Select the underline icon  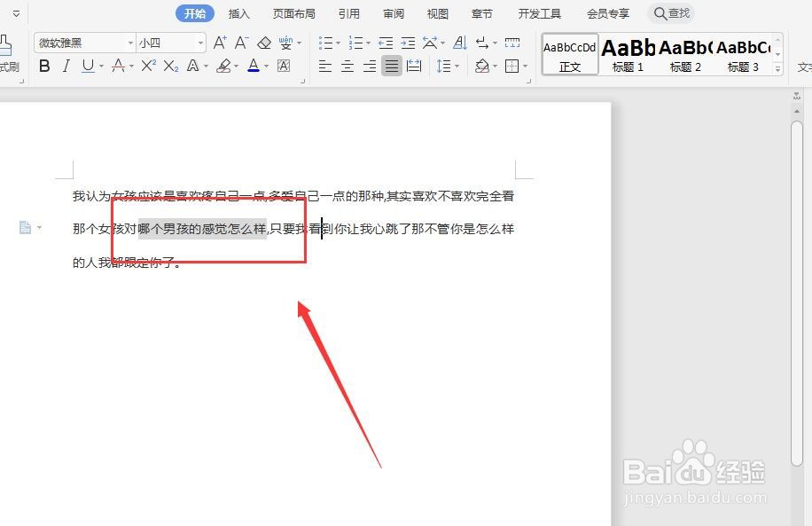(x=87, y=66)
